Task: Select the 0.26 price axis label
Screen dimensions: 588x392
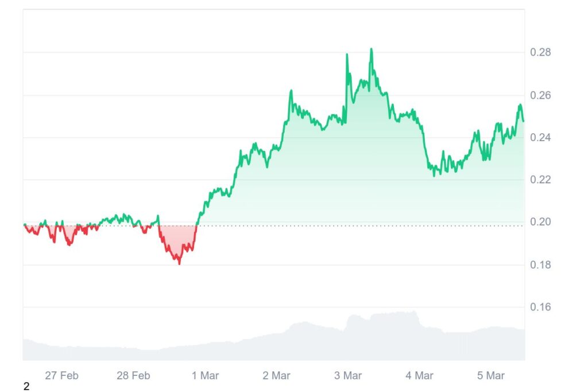Action: pyautogui.click(x=540, y=95)
